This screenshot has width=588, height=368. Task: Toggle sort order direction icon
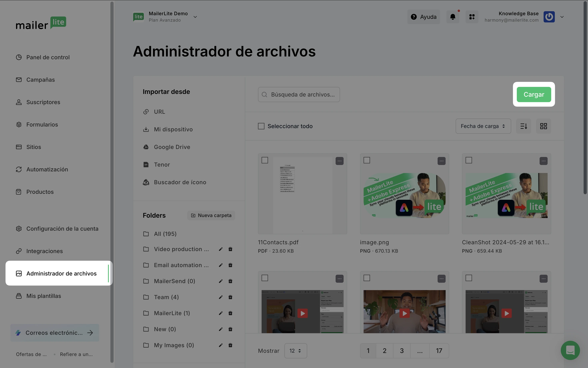coord(524,126)
